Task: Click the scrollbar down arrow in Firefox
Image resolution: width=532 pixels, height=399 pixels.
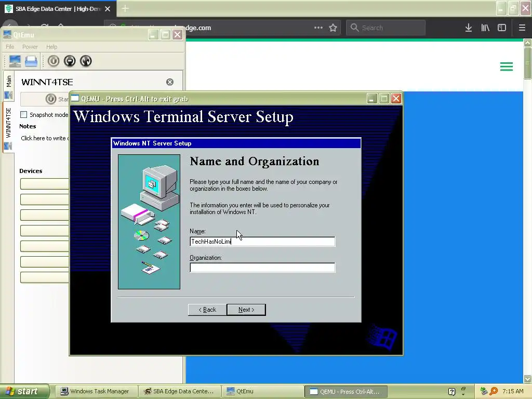Action: 527,379
